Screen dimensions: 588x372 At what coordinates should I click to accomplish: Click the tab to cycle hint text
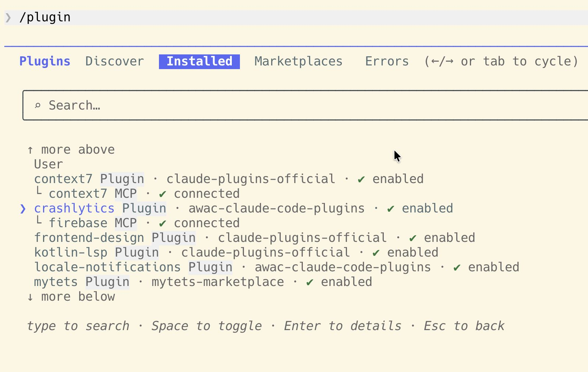(x=501, y=61)
